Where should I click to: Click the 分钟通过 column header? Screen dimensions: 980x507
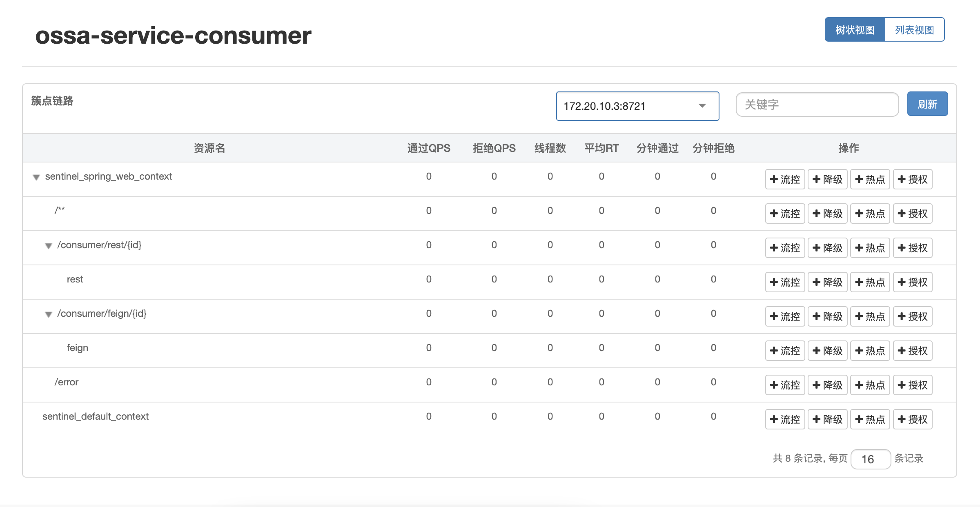click(657, 148)
